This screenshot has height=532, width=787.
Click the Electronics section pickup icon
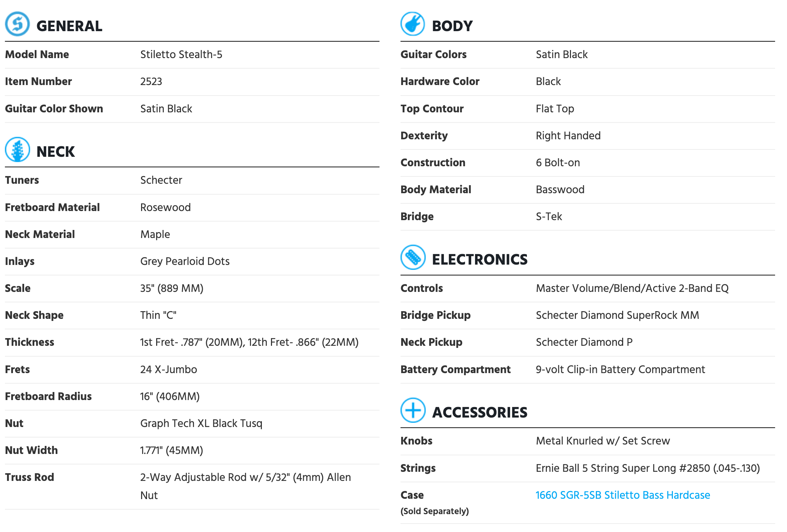(413, 258)
